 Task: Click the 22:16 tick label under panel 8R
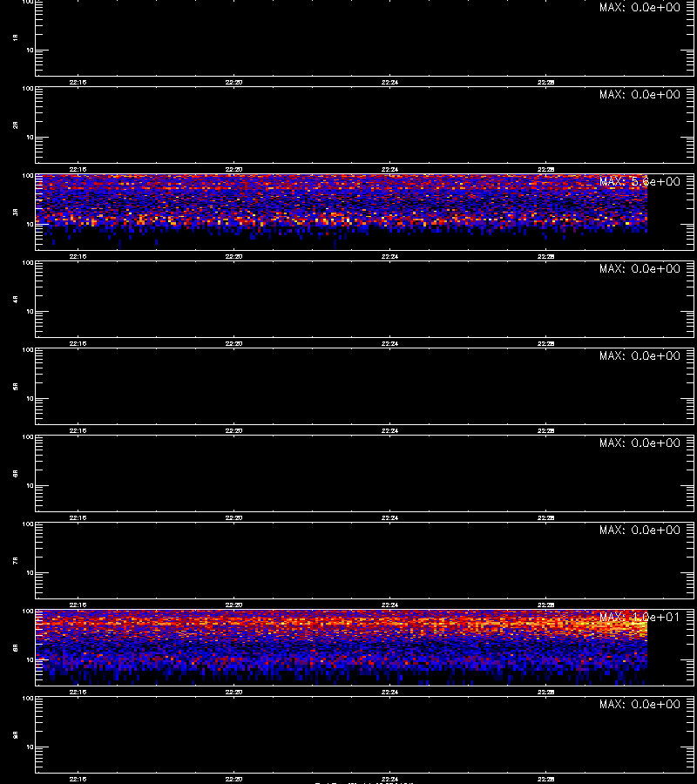pyautogui.click(x=78, y=692)
